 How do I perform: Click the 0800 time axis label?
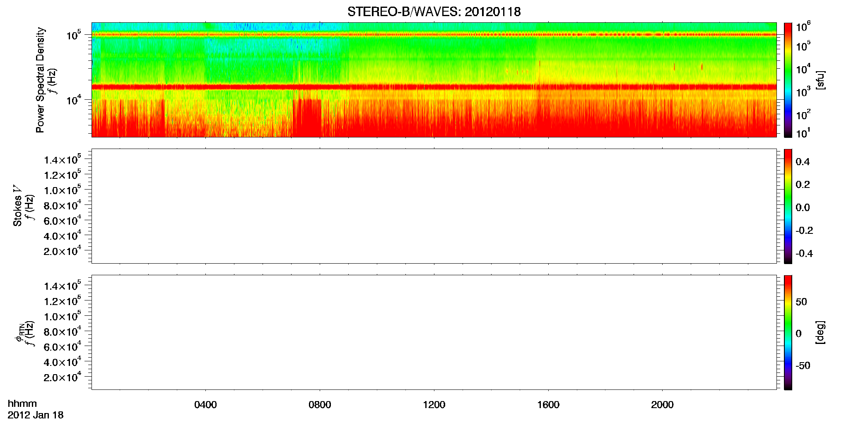pos(320,405)
